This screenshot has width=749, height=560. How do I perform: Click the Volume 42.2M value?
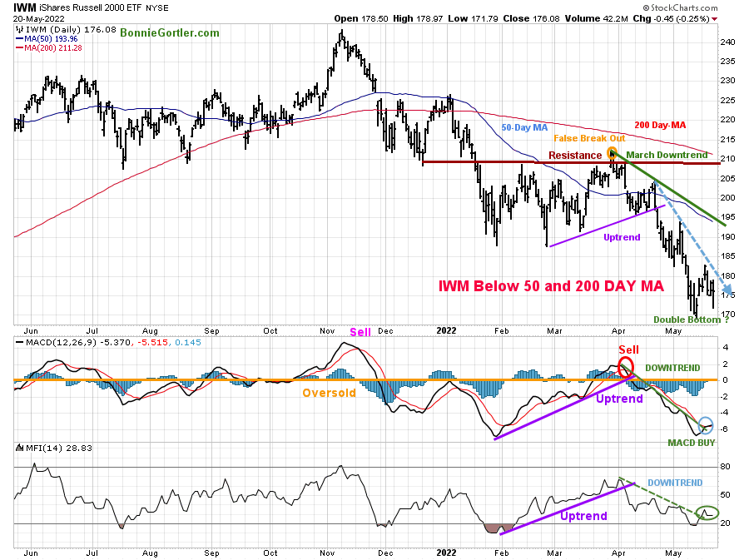coord(596,18)
